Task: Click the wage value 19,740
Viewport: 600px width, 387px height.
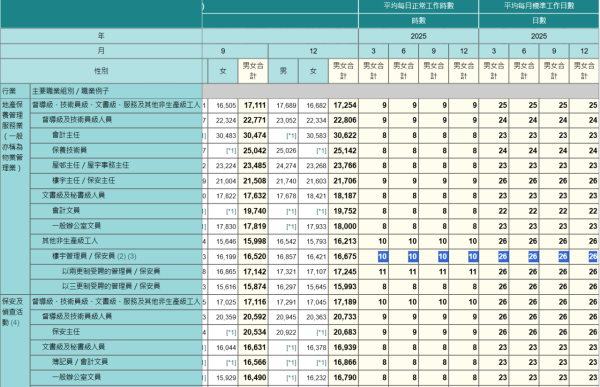Action: (x=254, y=211)
